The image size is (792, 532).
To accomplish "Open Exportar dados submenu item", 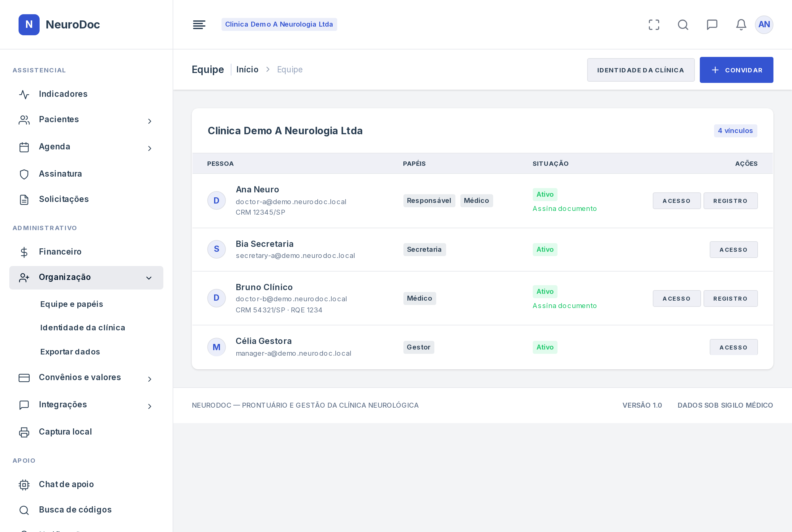I will (70, 351).
